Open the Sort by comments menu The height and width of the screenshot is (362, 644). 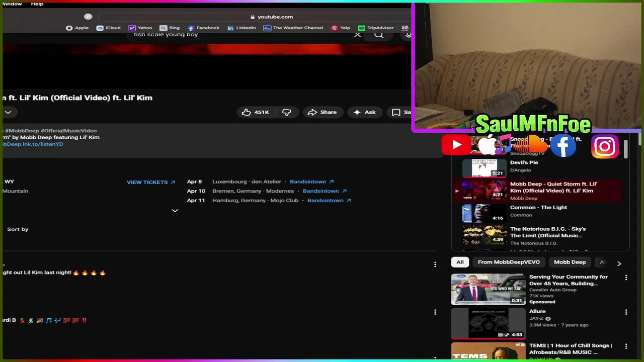point(18,229)
